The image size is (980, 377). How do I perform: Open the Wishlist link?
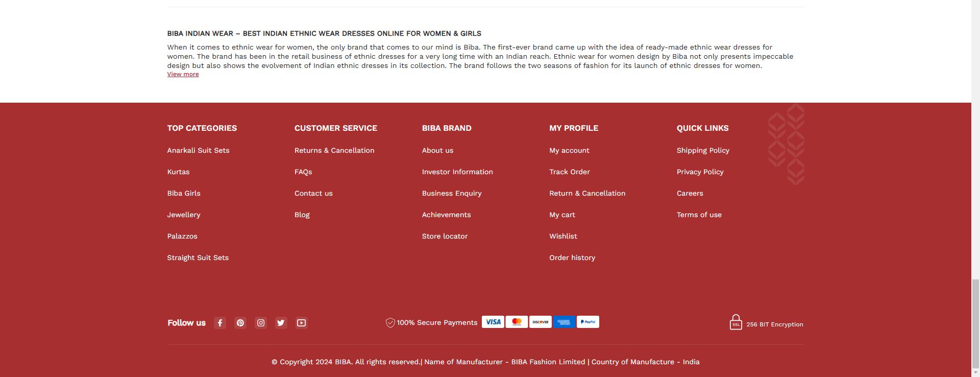[563, 236]
